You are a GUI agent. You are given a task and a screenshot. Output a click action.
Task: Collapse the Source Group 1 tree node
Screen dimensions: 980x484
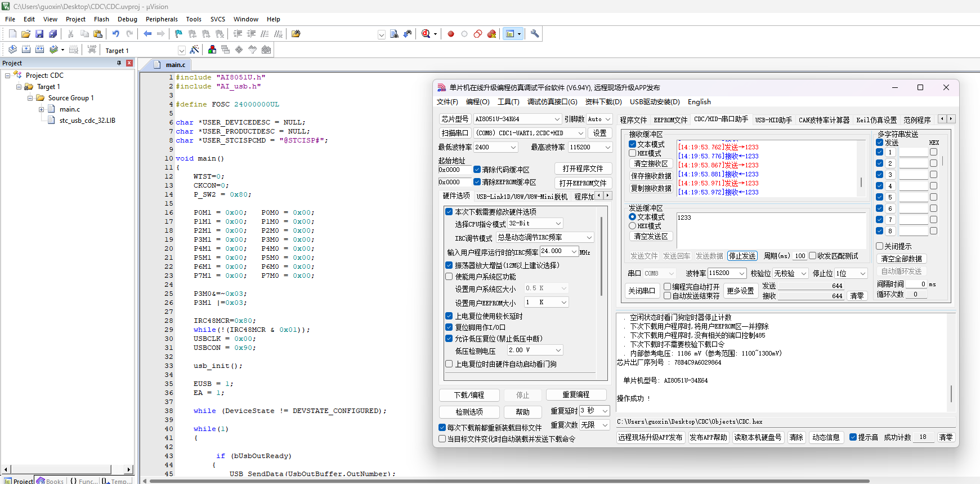pyautogui.click(x=30, y=98)
